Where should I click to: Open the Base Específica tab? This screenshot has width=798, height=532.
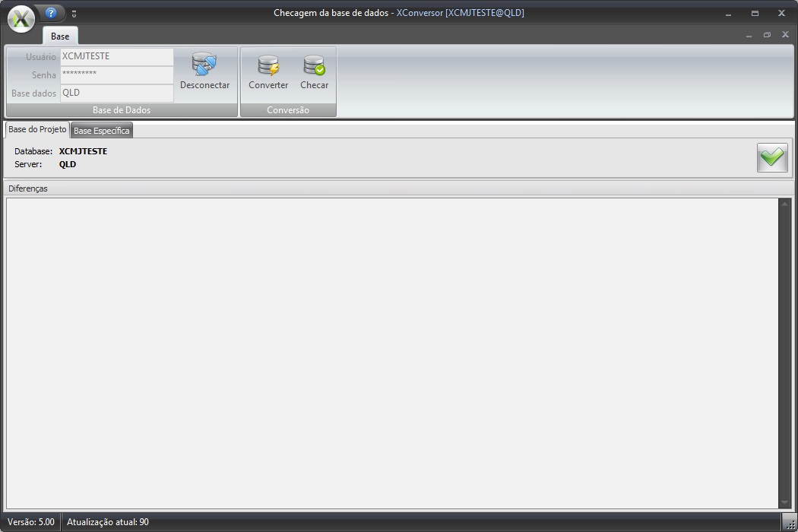click(x=102, y=131)
